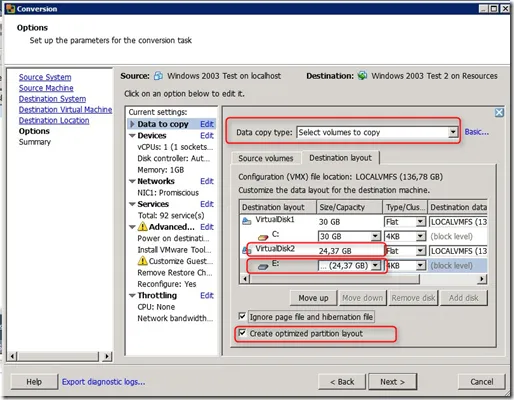Click the Move down button

[362, 298]
